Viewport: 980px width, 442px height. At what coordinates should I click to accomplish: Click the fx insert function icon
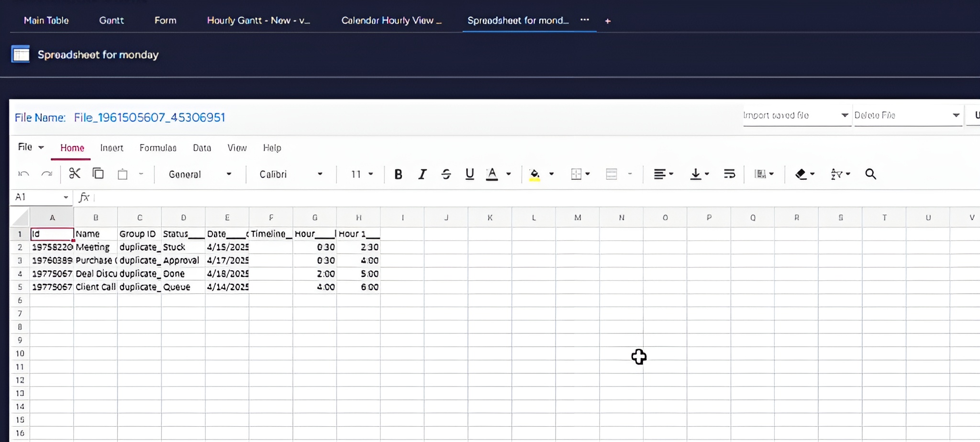tap(84, 197)
